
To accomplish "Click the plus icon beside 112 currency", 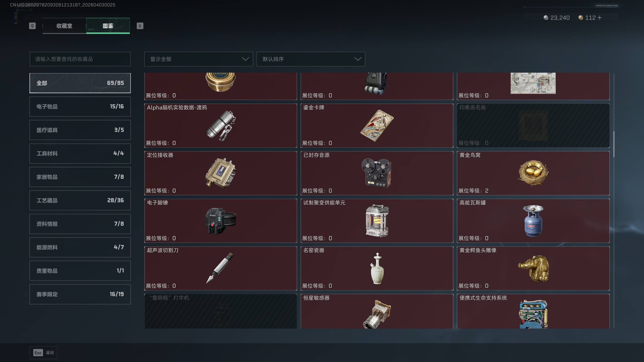I will coord(599,18).
